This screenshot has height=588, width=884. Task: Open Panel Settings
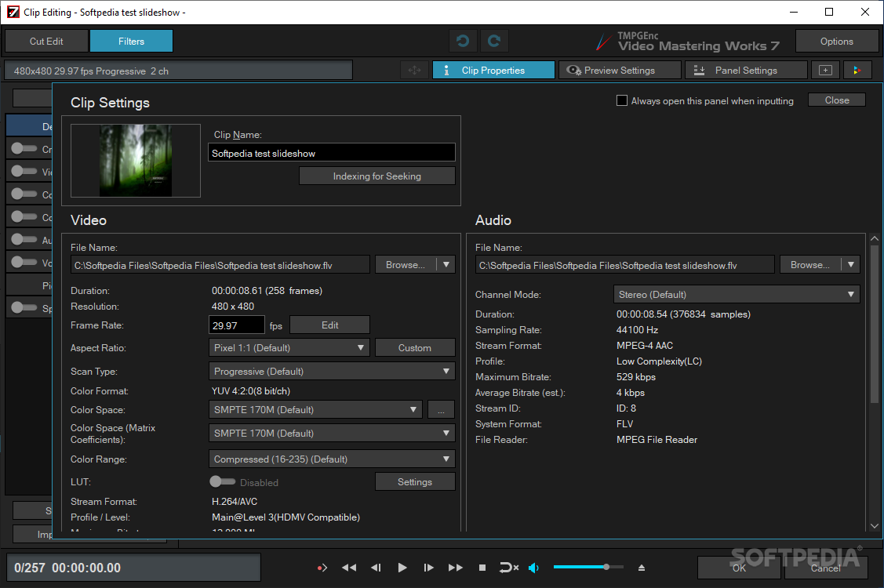click(x=746, y=71)
